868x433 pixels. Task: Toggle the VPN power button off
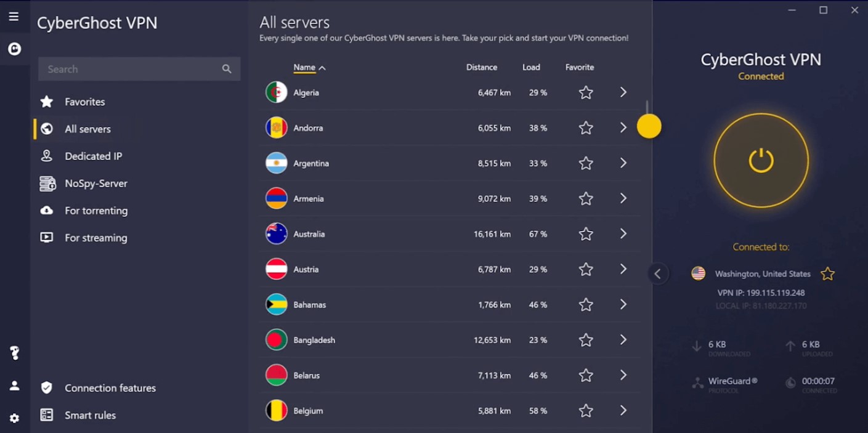pyautogui.click(x=761, y=161)
